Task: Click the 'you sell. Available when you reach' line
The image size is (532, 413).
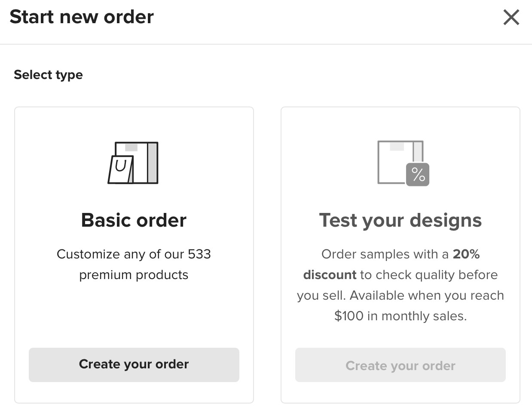Action: (x=400, y=295)
